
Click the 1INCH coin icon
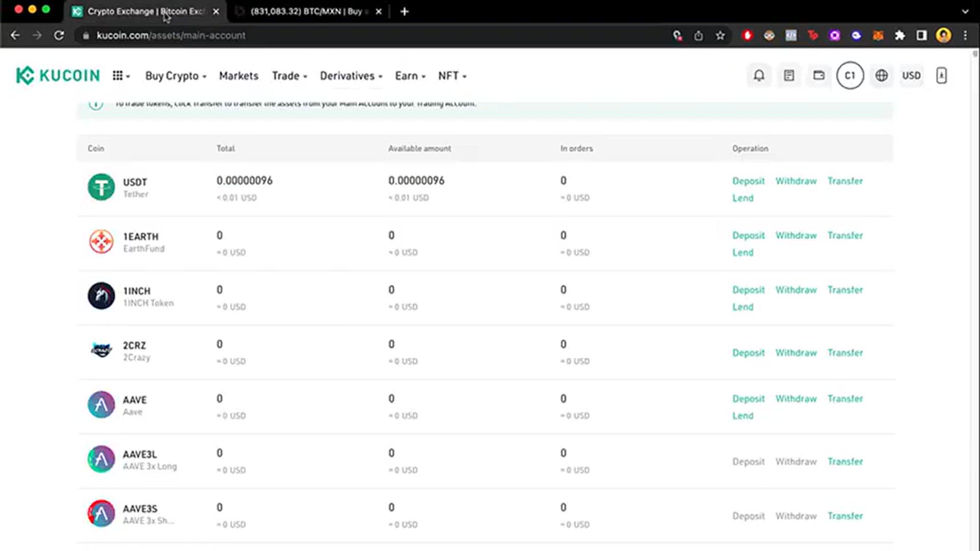pos(101,296)
